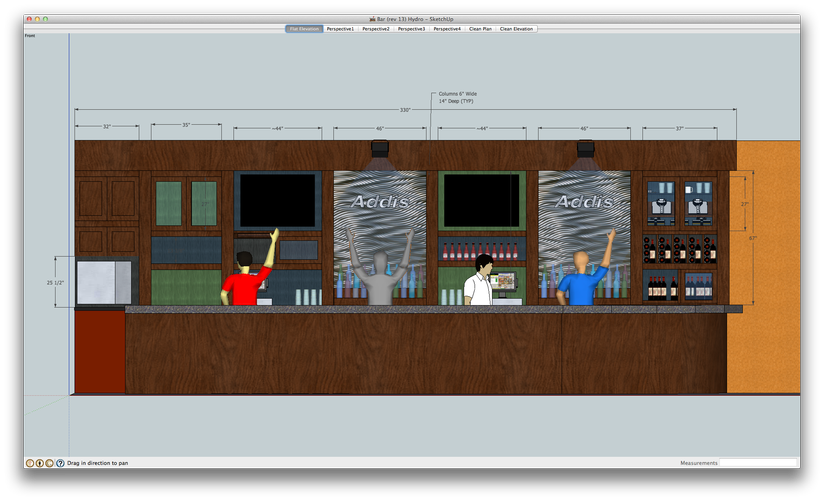Screen dimensions: 823x500
Task: Open the Perspective1 scene tab
Action: pos(340,29)
